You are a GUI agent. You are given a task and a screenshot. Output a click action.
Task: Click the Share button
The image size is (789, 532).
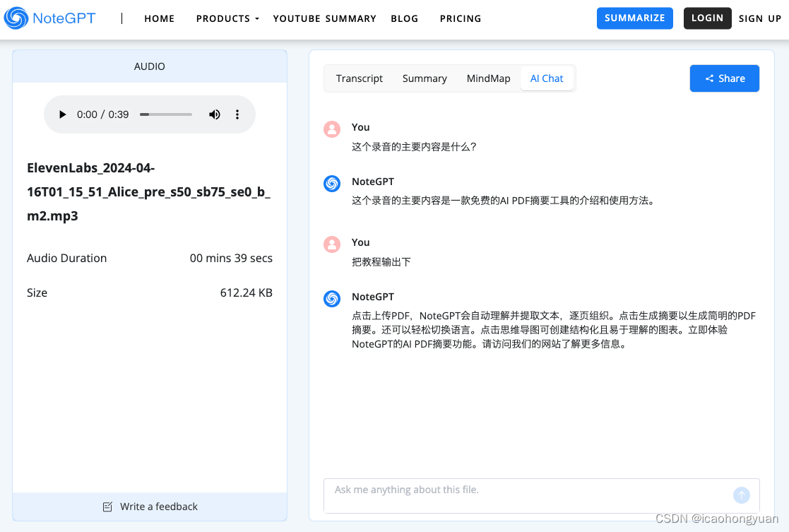click(724, 78)
